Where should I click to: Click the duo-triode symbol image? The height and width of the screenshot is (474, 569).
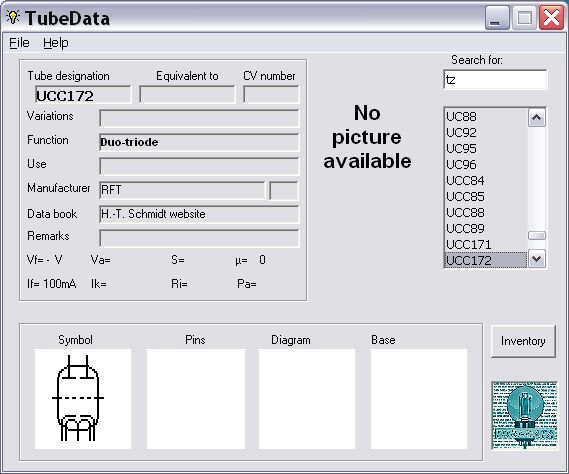(x=83, y=399)
